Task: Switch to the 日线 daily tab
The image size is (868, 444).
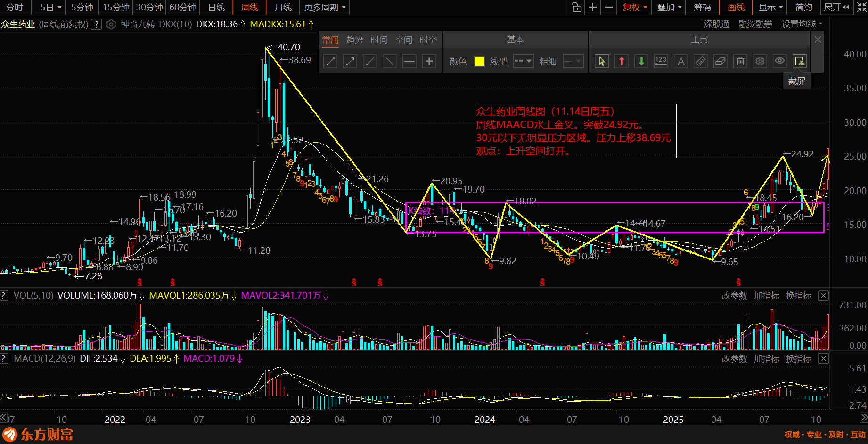Action: 216,8
